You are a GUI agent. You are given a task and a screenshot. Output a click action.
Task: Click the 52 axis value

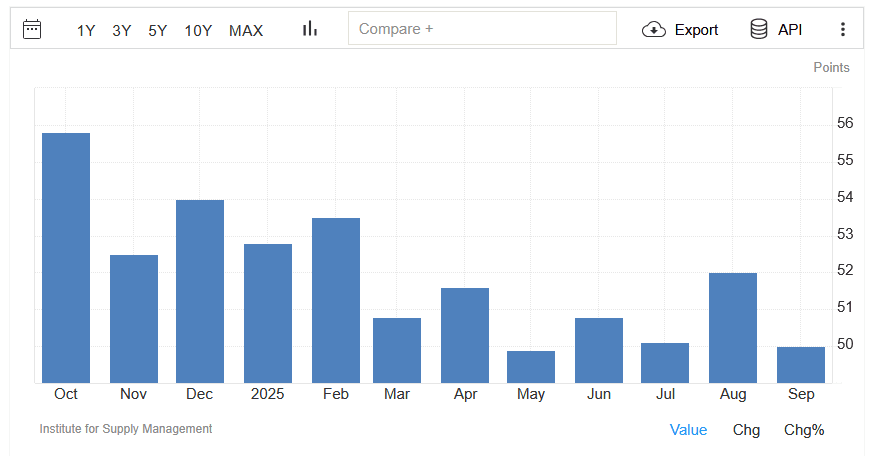pos(845,270)
